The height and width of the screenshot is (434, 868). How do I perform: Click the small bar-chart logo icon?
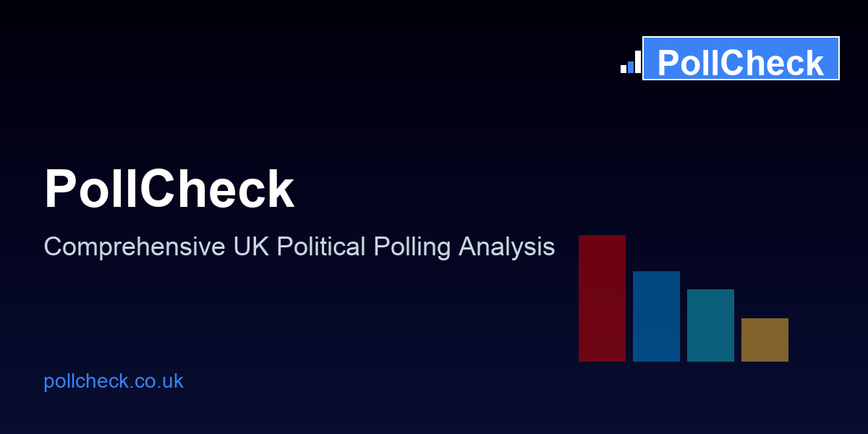pyautogui.click(x=631, y=63)
